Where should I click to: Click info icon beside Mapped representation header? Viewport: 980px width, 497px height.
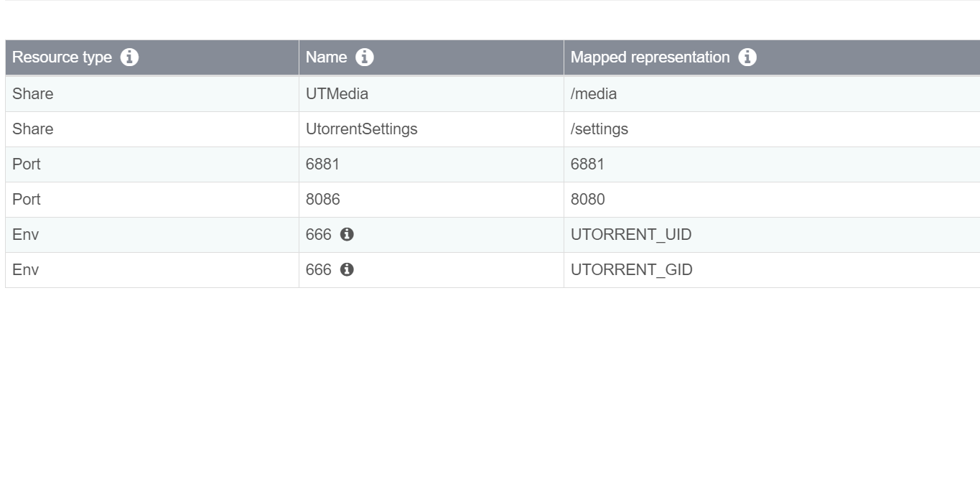click(x=747, y=57)
